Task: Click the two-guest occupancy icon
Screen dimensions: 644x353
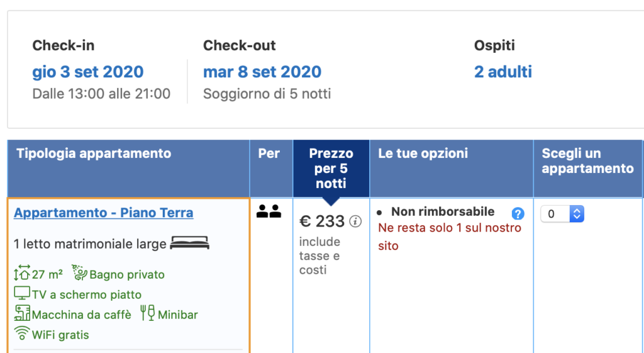Action: [269, 212]
